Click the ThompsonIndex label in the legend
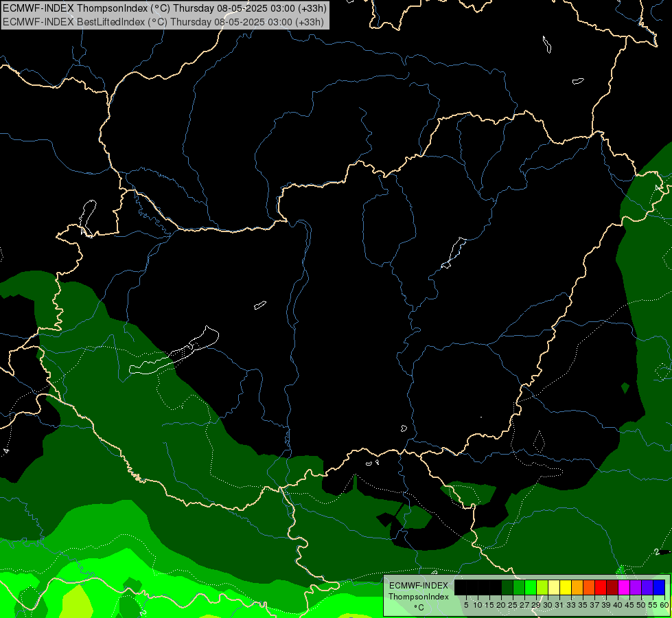Image resolution: width=672 pixels, height=618 pixels. click(418, 597)
